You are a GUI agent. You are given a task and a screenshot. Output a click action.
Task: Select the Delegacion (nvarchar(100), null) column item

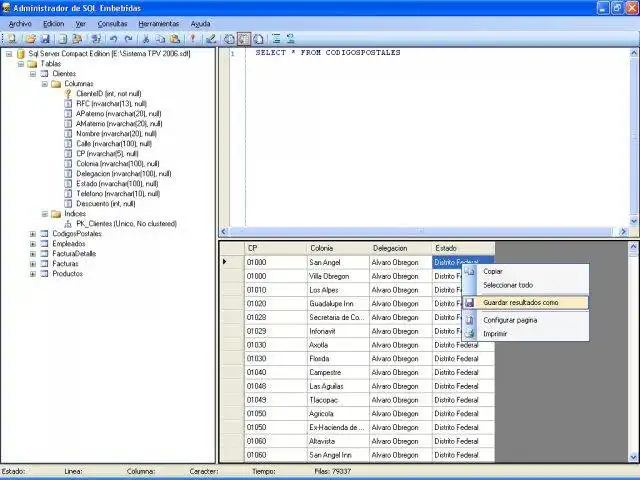pos(123,174)
